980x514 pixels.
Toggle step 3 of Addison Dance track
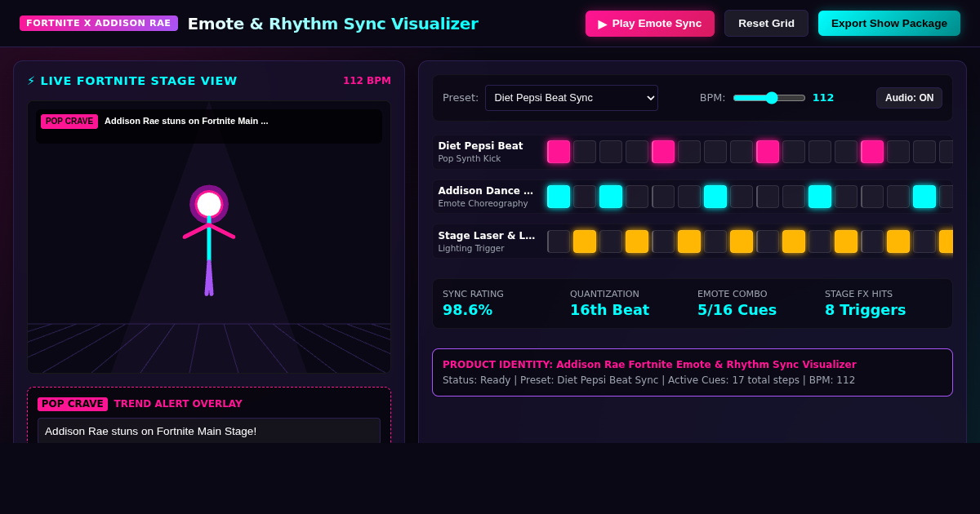click(611, 197)
